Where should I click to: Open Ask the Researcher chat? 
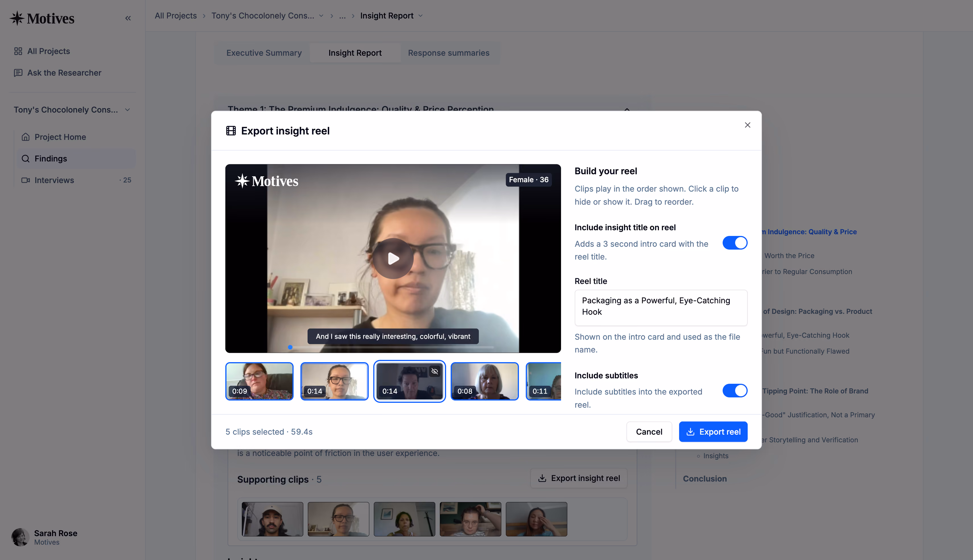(x=57, y=73)
